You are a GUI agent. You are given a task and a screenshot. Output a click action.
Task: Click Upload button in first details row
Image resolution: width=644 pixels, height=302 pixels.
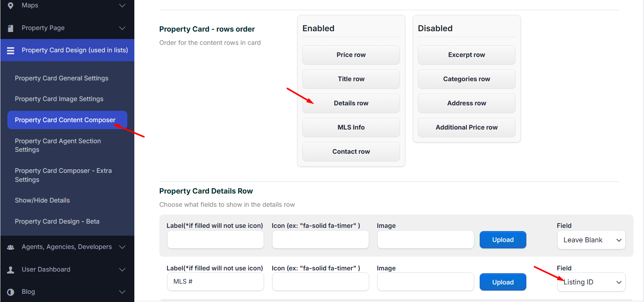[503, 240]
